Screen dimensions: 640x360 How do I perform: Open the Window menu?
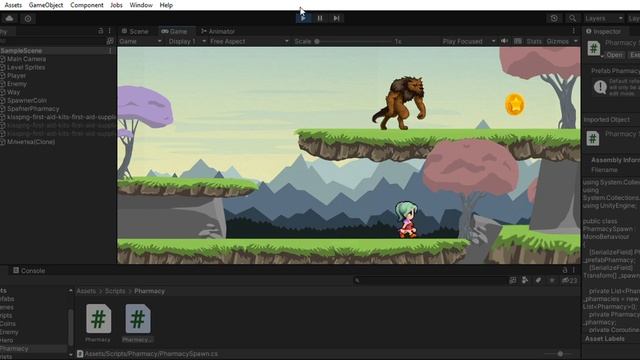click(141, 5)
